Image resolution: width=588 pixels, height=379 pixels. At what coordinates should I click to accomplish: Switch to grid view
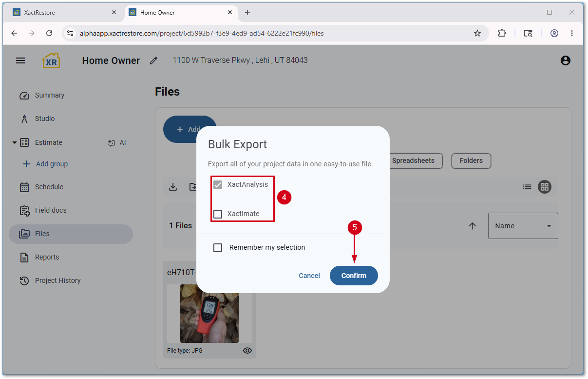click(x=545, y=187)
